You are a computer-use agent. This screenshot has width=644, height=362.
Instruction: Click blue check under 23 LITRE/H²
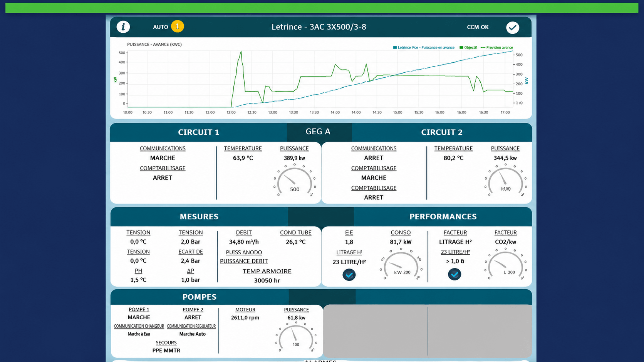click(349, 275)
